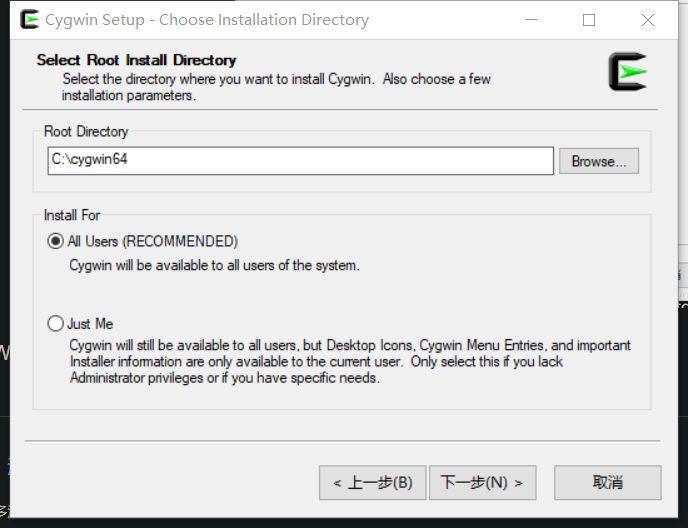Viewport: 688px width, 528px height.
Task: Maximize the Cygwin Setup window
Action: point(589,20)
